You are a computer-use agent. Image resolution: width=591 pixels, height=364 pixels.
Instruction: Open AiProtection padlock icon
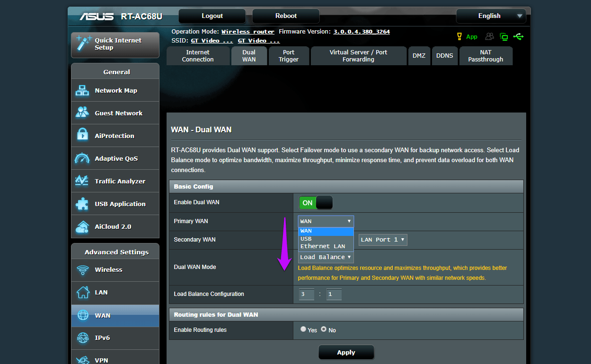tap(82, 135)
